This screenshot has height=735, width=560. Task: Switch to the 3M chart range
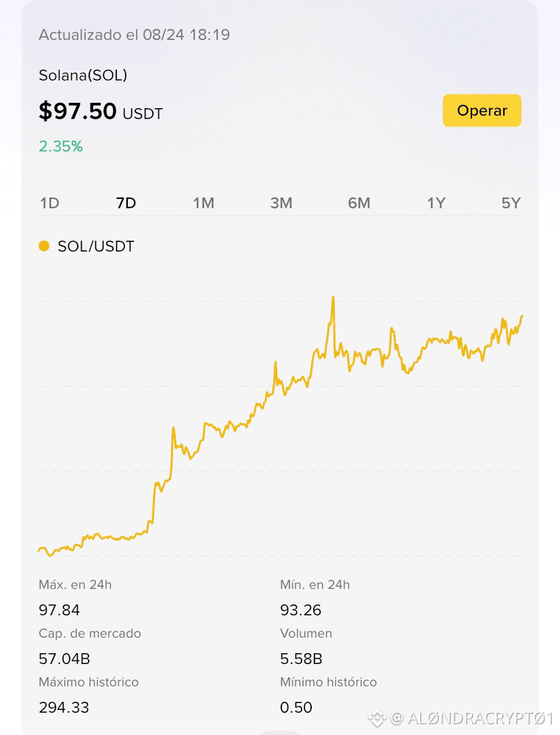point(281,203)
